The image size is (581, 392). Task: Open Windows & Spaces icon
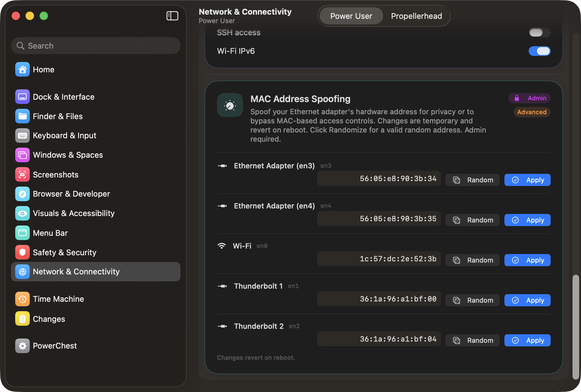pyautogui.click(x=22, y=155)
